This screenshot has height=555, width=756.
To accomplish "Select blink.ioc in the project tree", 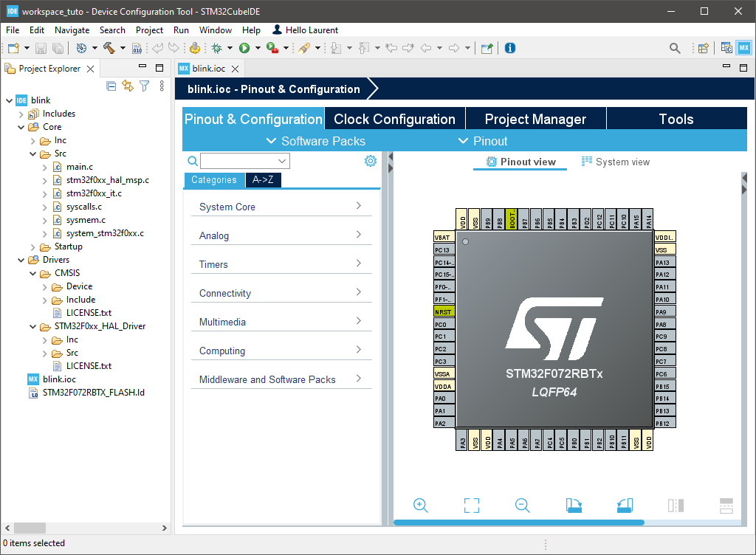I will (x=59, y=379).
